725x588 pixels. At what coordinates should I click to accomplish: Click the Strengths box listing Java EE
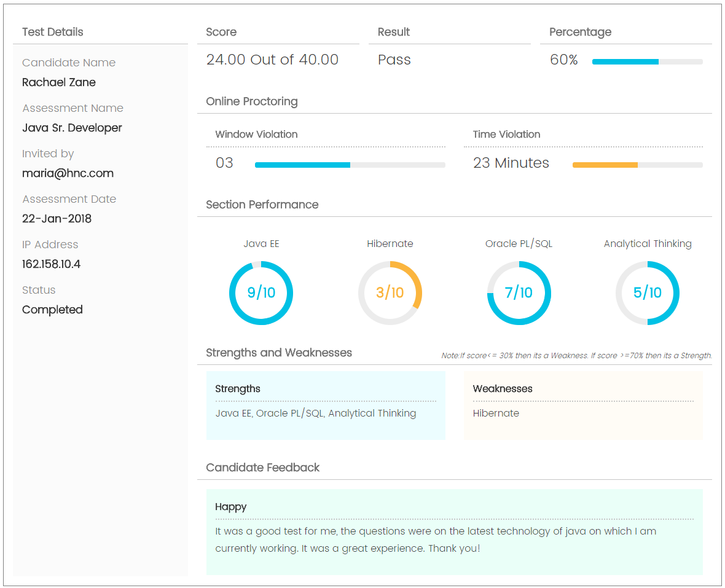[326, 405]
